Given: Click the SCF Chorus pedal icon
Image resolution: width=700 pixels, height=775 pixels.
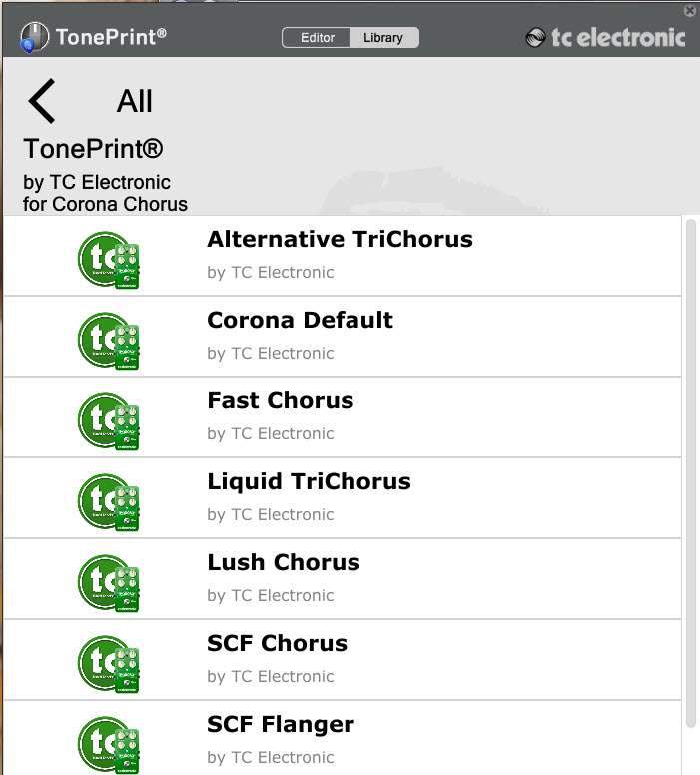Looking at the screenshot, I should (x=108, y=662).
